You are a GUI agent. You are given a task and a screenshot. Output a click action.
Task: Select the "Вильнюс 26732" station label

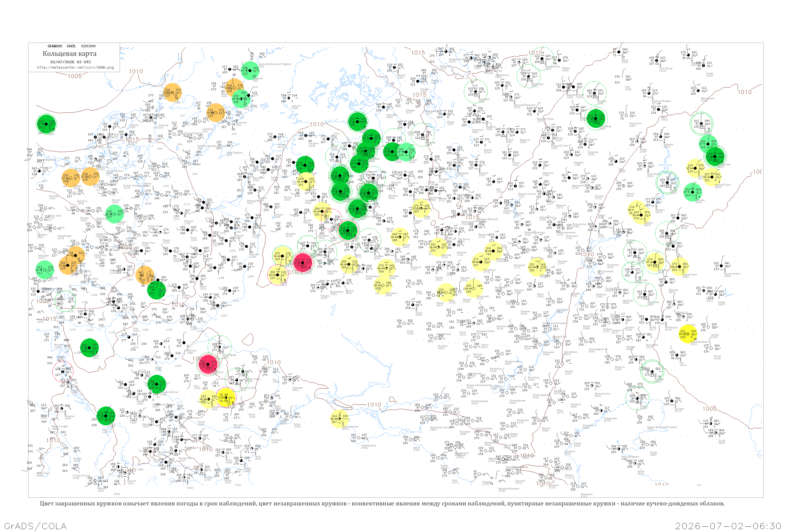coord(291,235)
